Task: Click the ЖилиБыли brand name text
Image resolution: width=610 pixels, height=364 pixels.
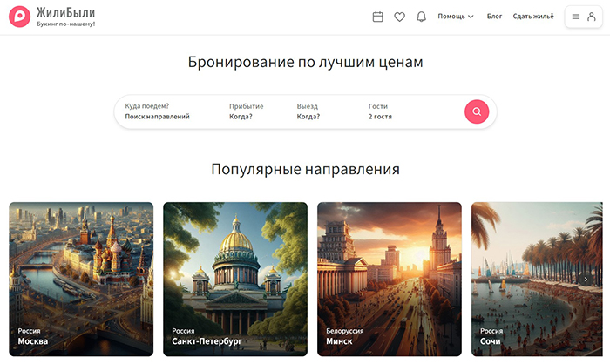Action: pyautogui.click(x=66, y=12)
